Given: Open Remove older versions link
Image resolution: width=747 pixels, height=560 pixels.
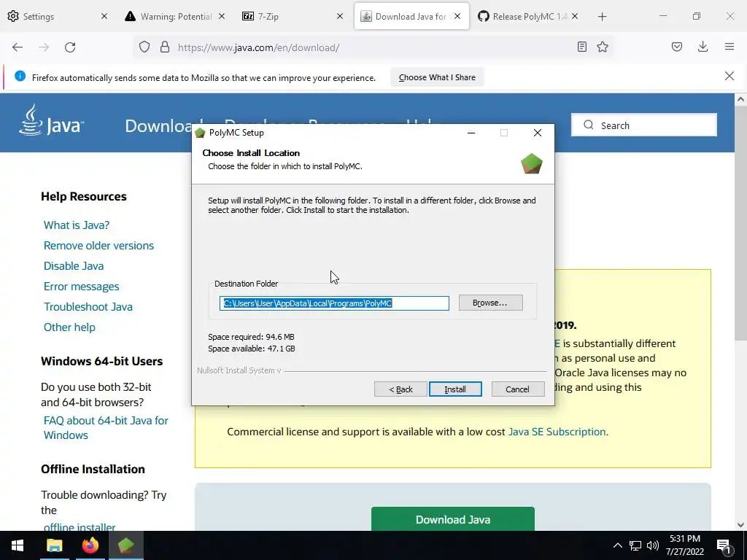Looking at the screenshot, I should pos(98,246).
